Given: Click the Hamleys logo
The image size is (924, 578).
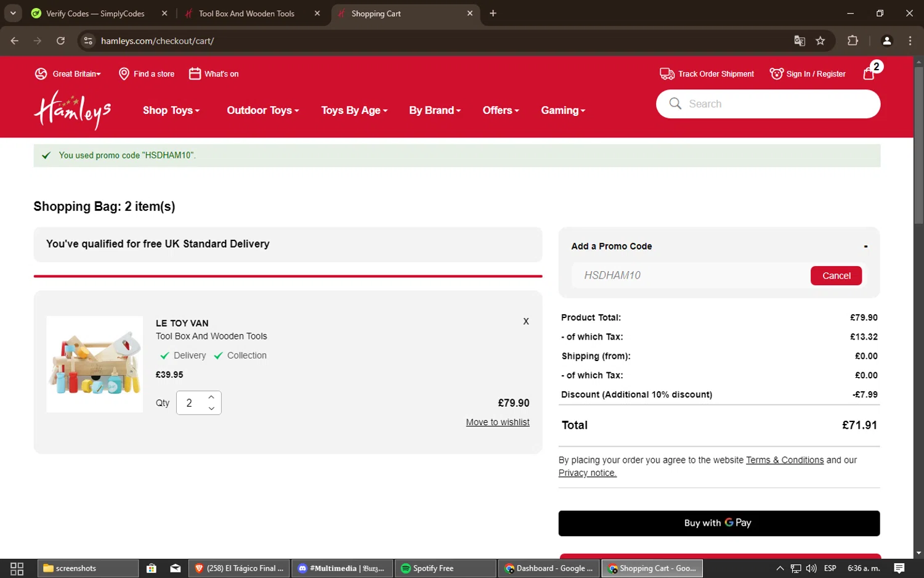Looking at the screenshot, I should 73,110.
